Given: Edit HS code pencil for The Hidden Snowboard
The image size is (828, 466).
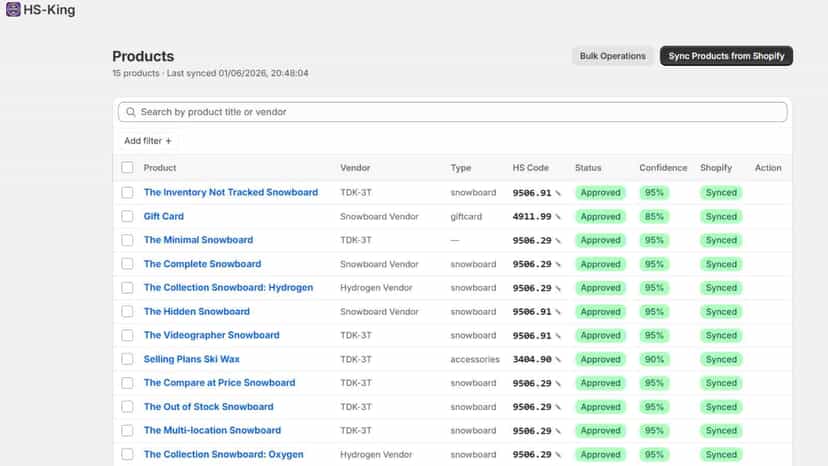Looking at the screenshot, I should tap(558, 312).
